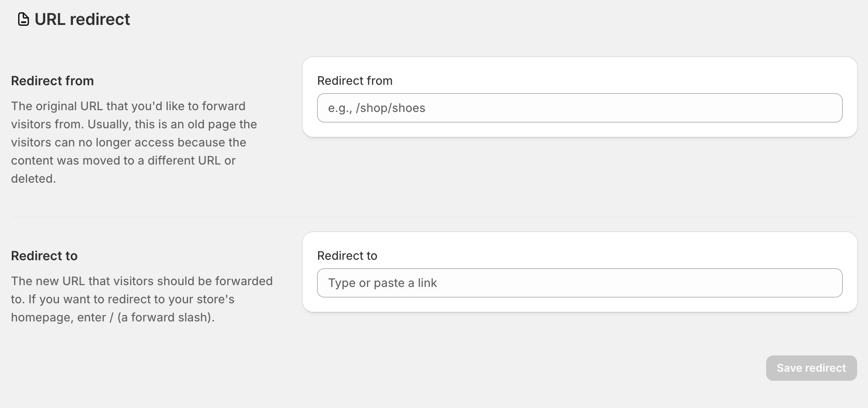Click the "e.g., /shop/shoes" placeholder text
This screenshot has height=408, width=868.
(x=376, y=108)
